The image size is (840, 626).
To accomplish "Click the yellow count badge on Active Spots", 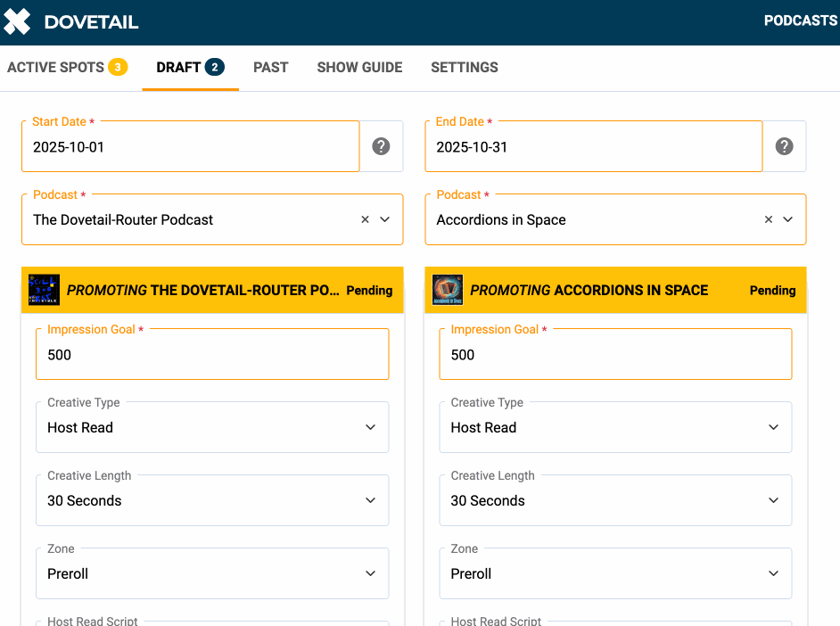I will click(116, 67).
